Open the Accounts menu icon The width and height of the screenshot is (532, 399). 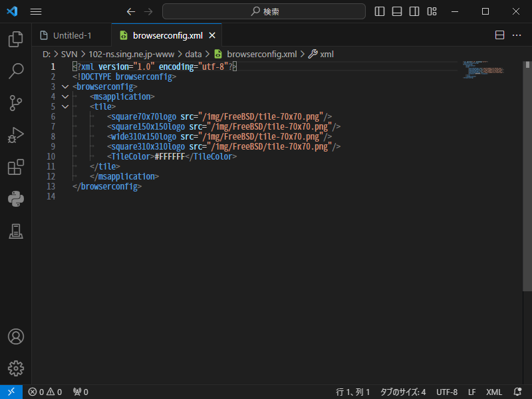pos(15,336)
